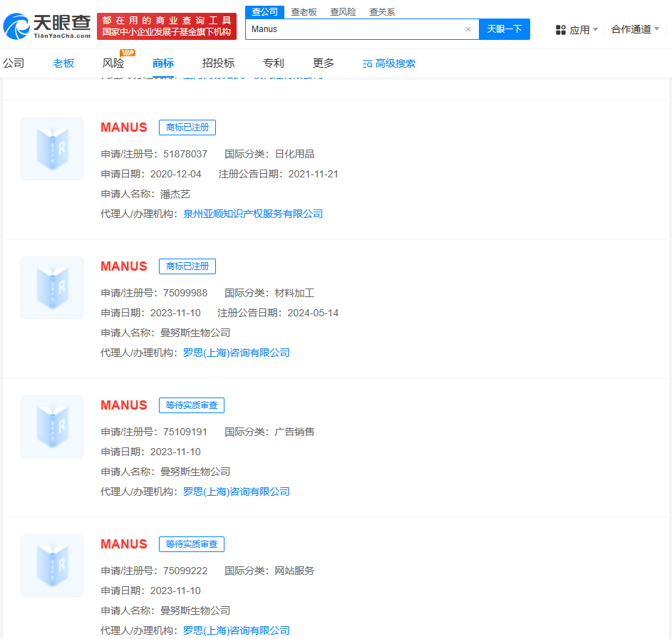Select the 查公司 search tab
This screenshot has height=639, width=672.
pos(265,12)
